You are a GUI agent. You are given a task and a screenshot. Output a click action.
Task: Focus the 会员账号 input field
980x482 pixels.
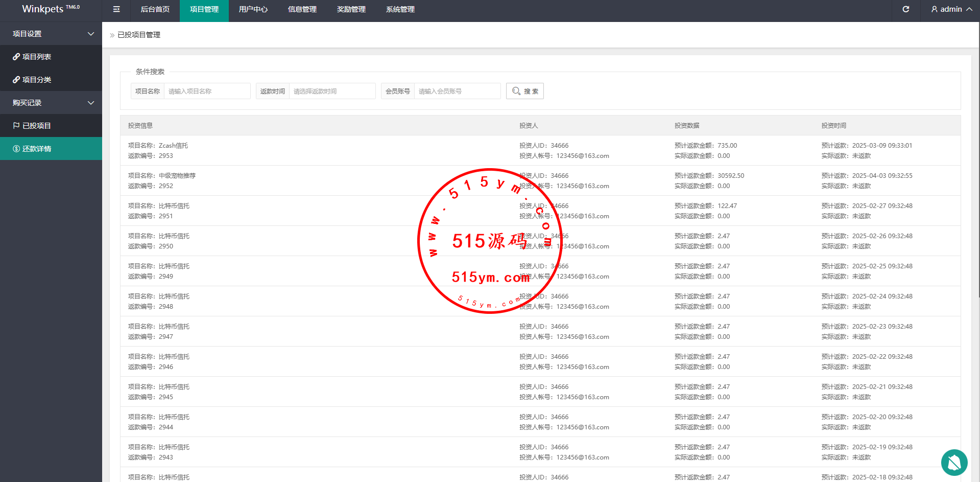(x=457, y=91)
